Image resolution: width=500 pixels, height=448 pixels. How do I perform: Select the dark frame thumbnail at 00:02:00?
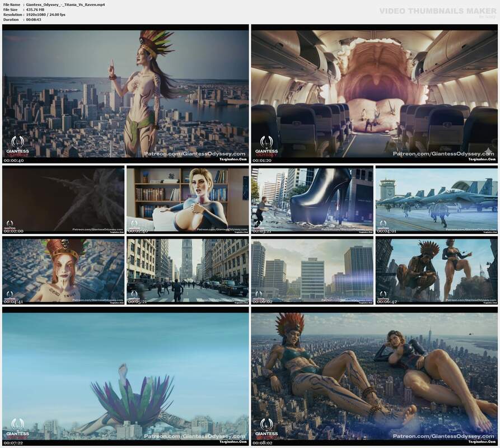coord(63,199)
